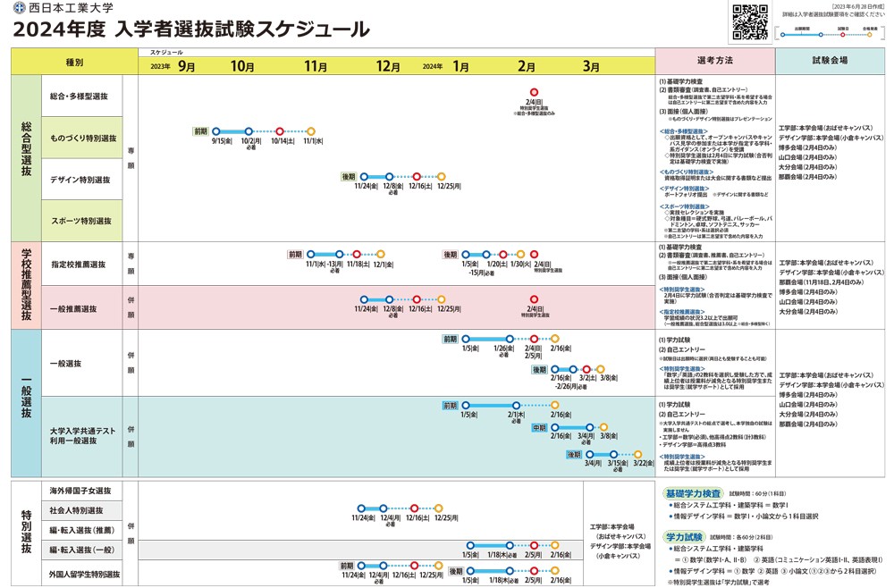Screen dimensions: 894x588
Task: Click the red 2/4|日| marker in 一般推薦選抜 row
Action: [534, 299]
